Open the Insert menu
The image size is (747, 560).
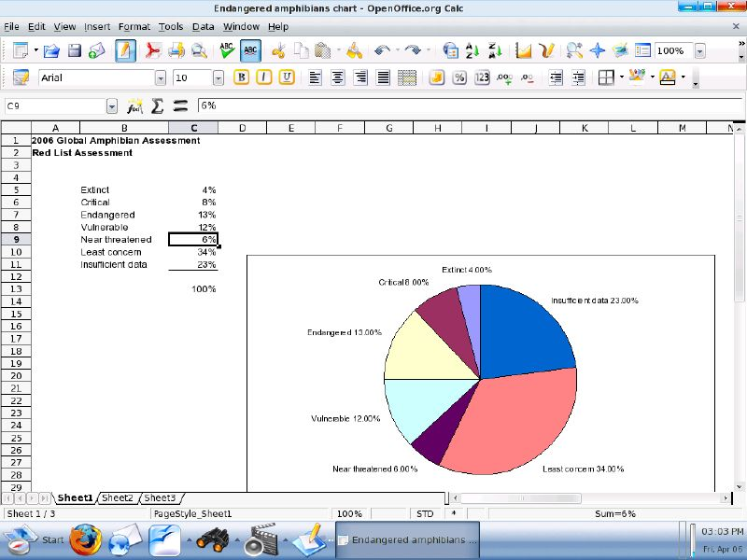97,27
